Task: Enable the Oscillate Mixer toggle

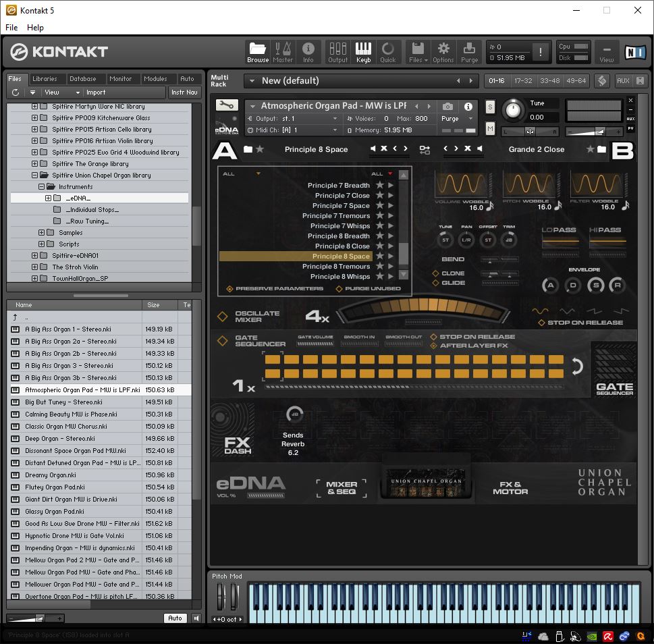Action: point(222,317)
